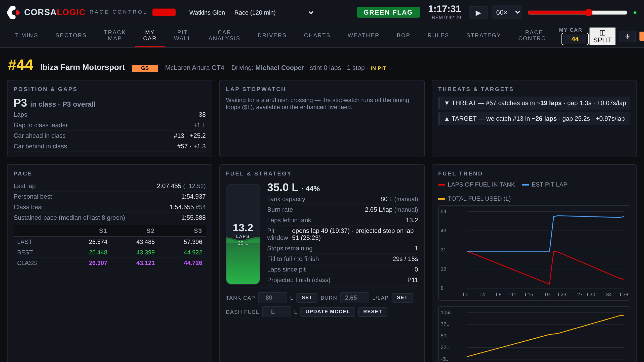
Task: Click SET next to Tank Cap
Action: click(x=307, y=298)
